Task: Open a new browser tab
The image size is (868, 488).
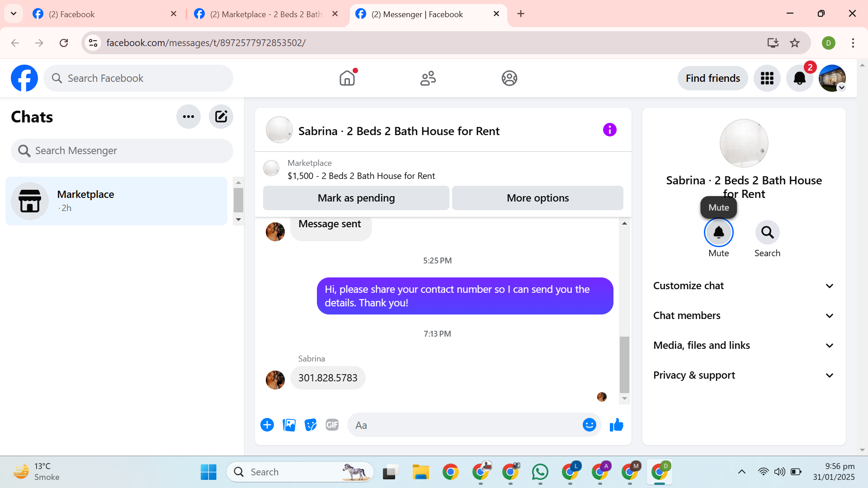Action: coord(521,14)
